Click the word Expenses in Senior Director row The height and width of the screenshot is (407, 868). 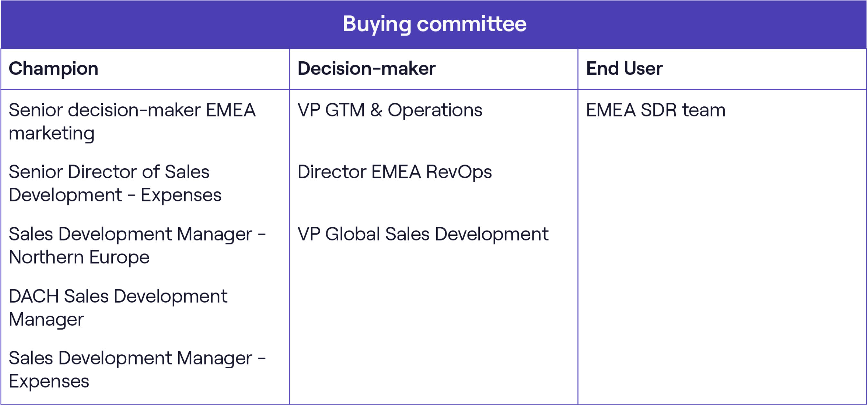tap(181, 195)
